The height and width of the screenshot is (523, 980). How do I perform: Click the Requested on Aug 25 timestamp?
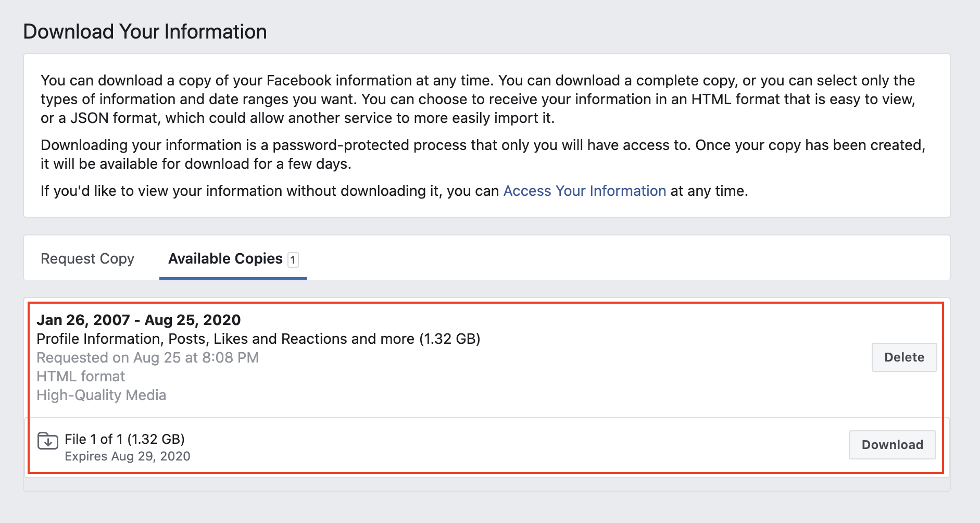point(147,358)
